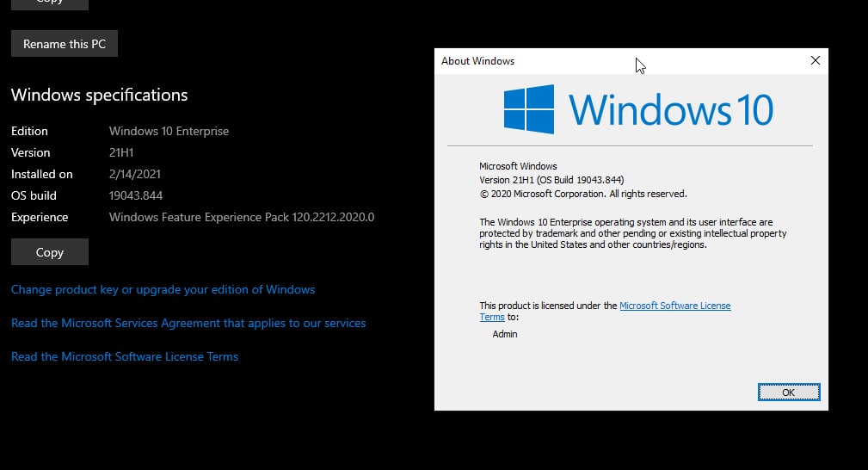Close the About Windows dialog
Screen dimensions: 868x470
[816, 60]
